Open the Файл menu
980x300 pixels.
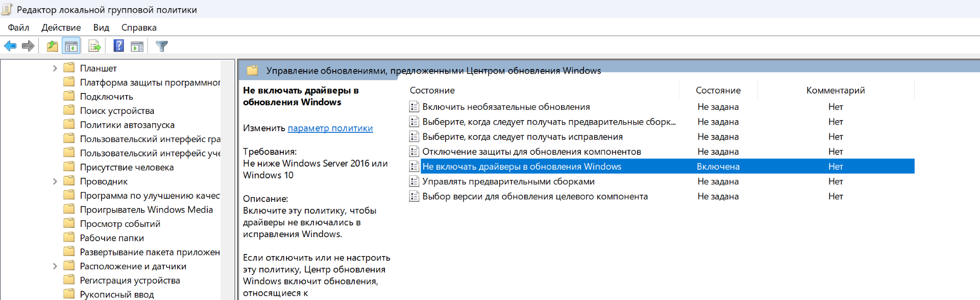(18, 28)
